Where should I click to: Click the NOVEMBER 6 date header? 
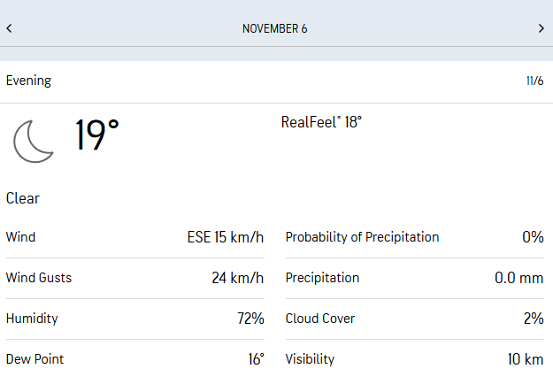(x=275, y=28)
